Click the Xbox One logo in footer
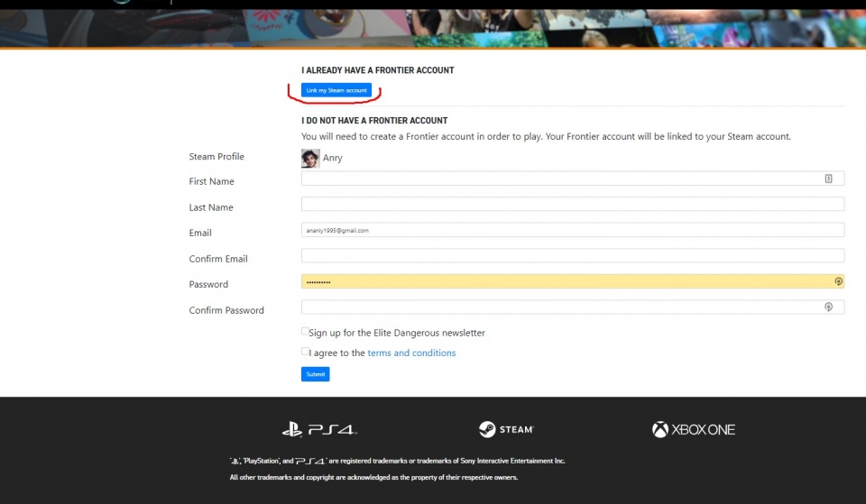866x504 pixels. (x=694, y=429)
